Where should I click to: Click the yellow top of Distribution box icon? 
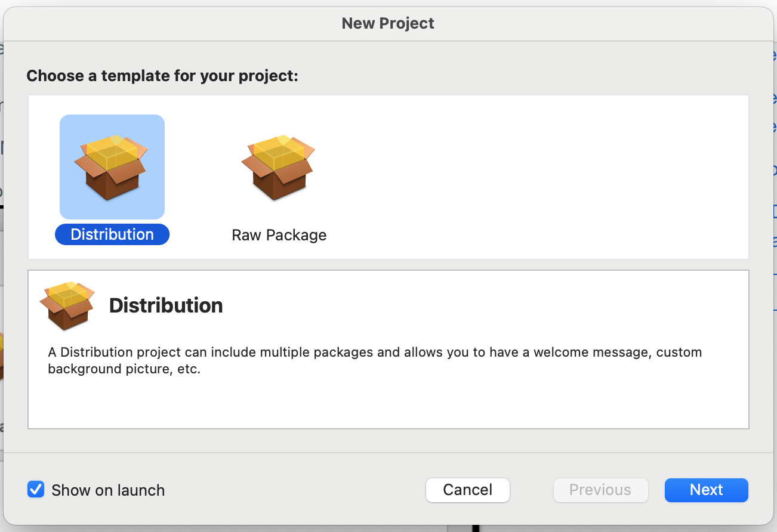pyautogui.click(x=112, y=152)
